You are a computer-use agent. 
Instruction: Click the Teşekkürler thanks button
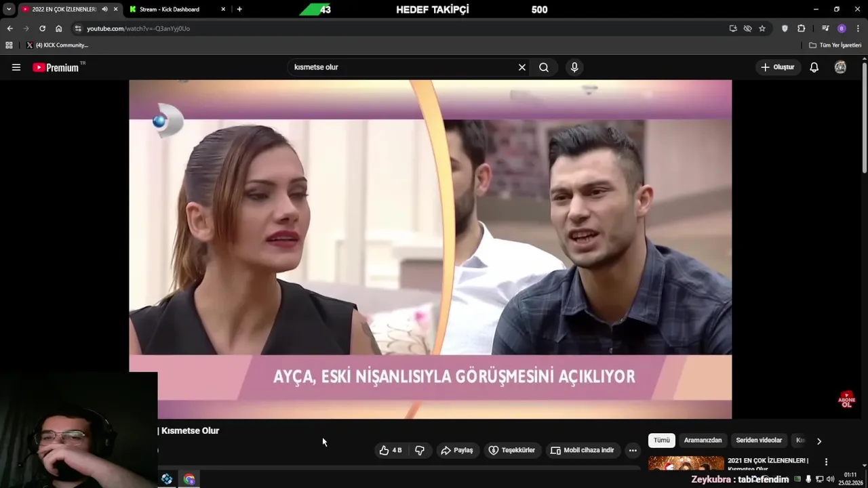pos(512,450)
